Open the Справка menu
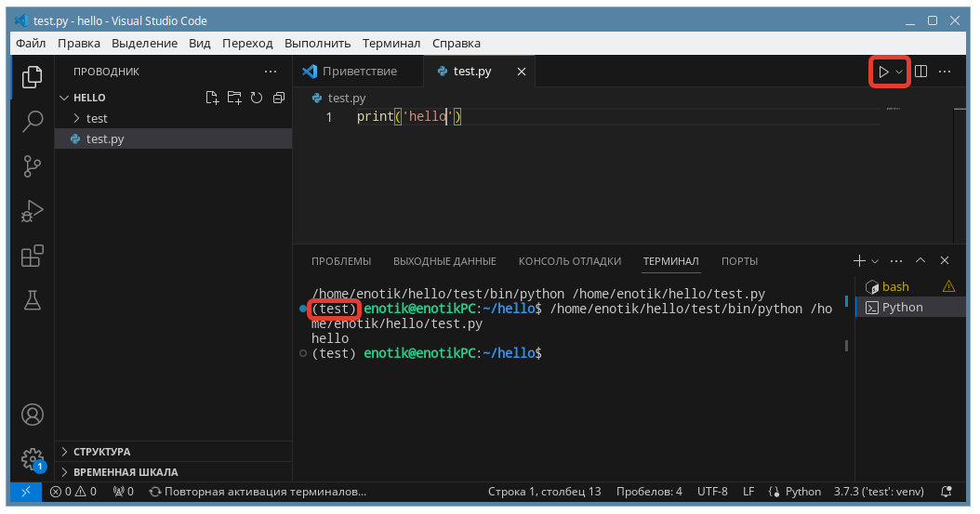Image resolution: width=980 pixels, height=514 pixels. 457,43
